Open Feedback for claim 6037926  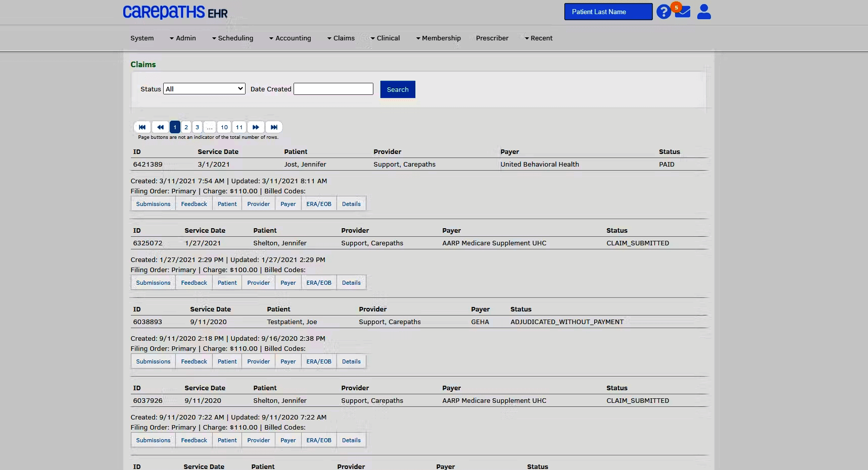[x=194, y=440]
